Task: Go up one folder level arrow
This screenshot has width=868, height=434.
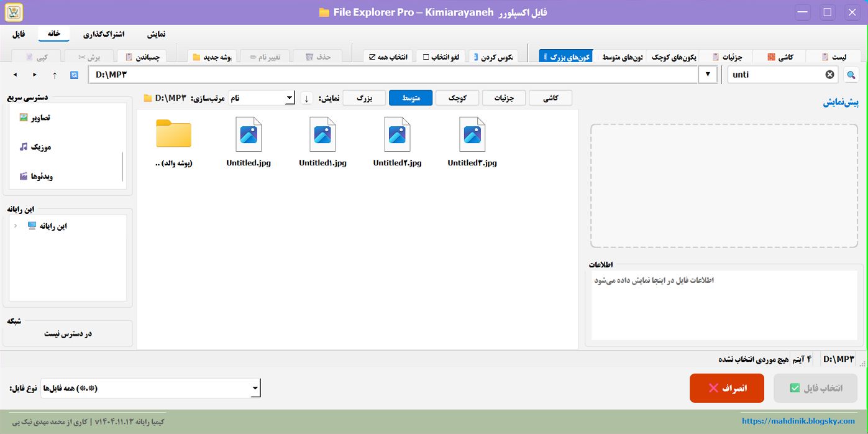Action: click(55, 75)
